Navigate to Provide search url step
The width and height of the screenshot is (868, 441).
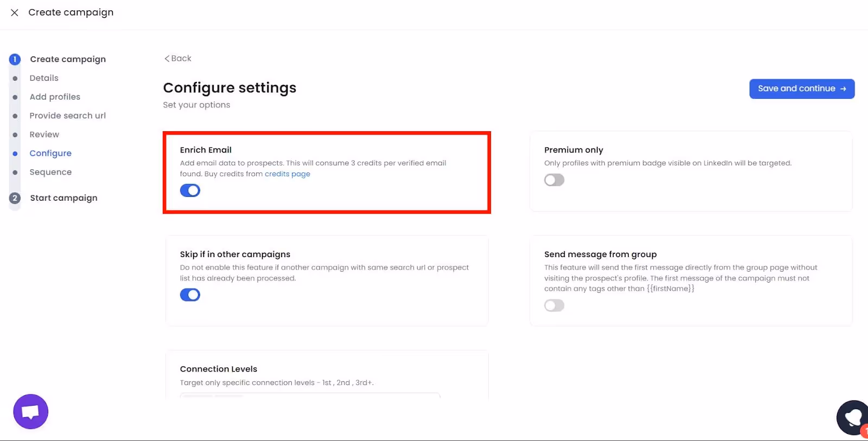coord(67,115)
